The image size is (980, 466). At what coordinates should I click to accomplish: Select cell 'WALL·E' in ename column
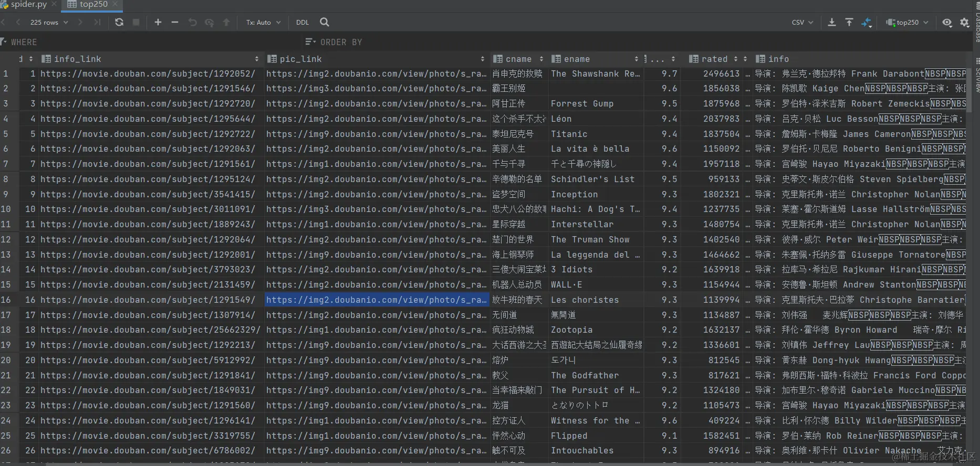pyautogui.click(x=596, y=284)
